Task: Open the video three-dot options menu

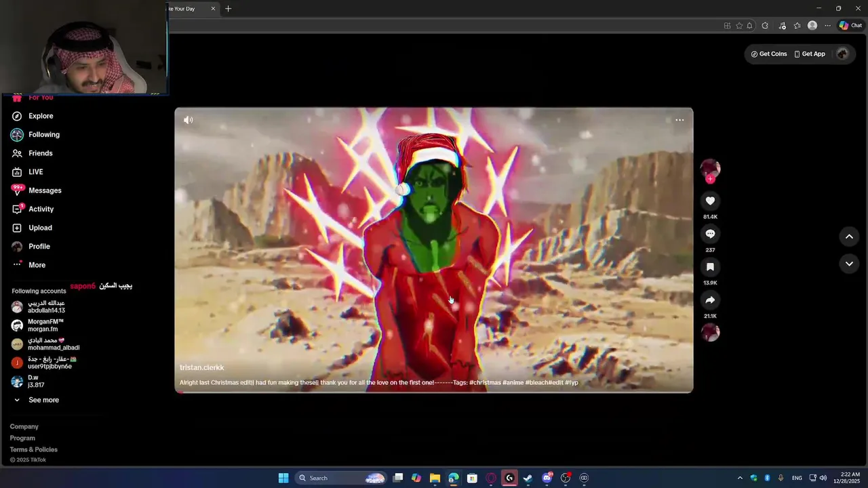Action: (x=679, y=120)
